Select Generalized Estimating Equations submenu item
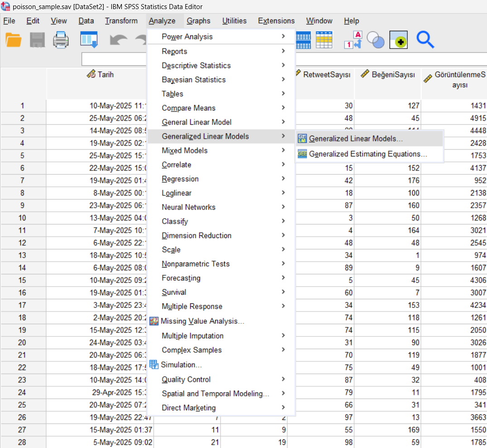 point(368,154)
